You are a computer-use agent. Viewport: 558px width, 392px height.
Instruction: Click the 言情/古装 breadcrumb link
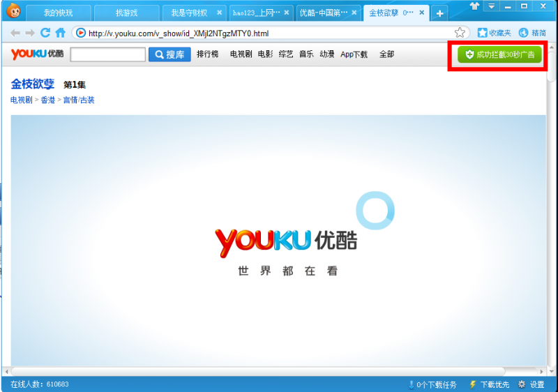pos(79,100)
